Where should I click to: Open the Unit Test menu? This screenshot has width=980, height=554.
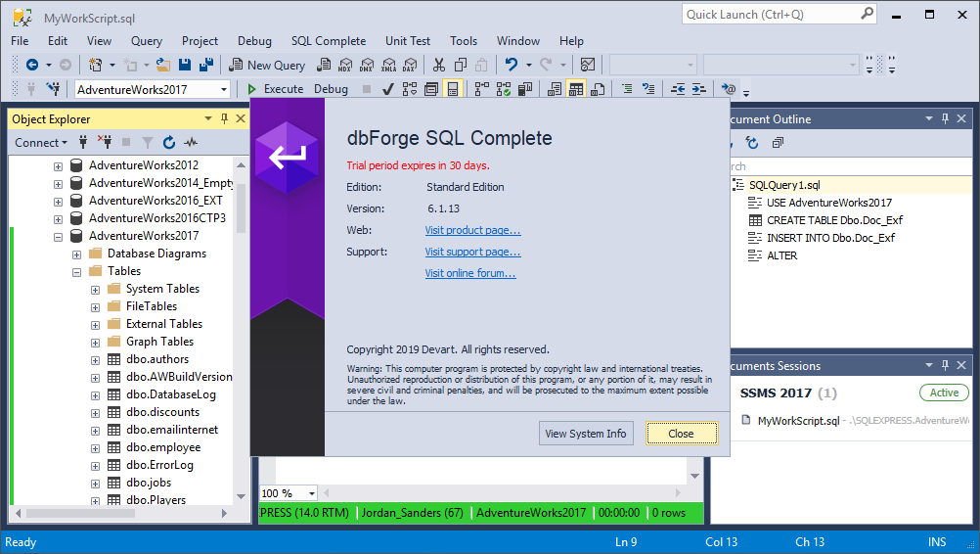click(408, 41)
